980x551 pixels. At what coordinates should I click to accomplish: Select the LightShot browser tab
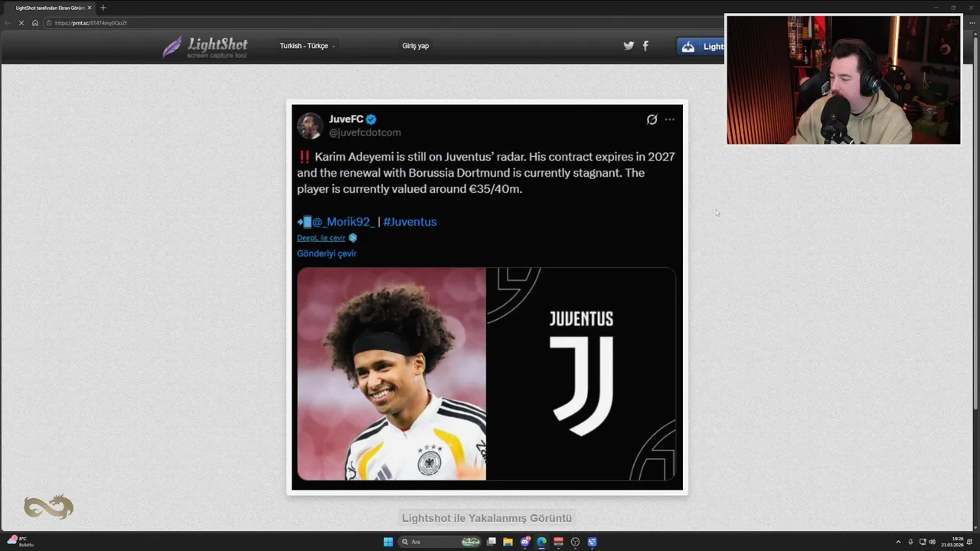[50, 8]
